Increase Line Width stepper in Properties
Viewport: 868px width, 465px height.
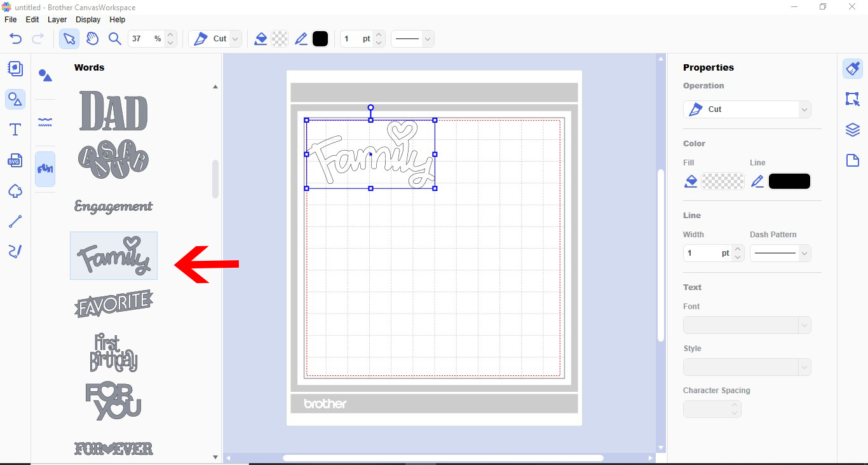[738, 249]
